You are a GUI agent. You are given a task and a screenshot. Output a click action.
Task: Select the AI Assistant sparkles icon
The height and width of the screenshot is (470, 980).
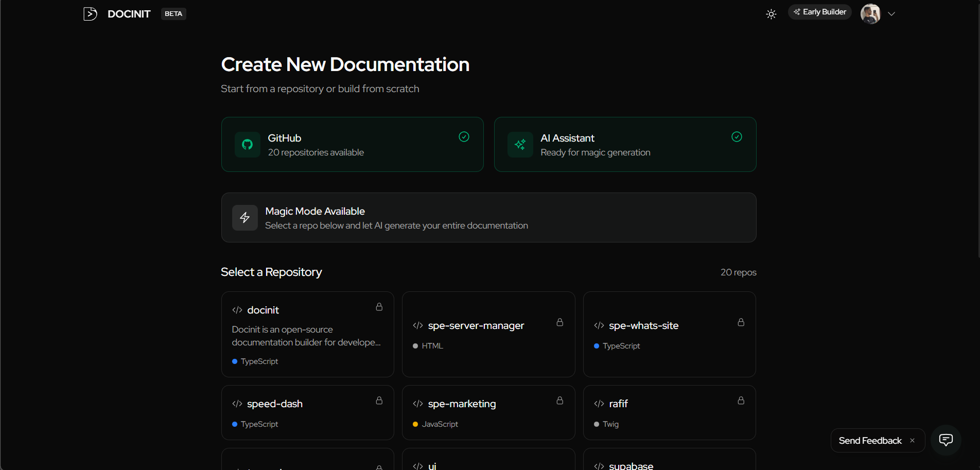tap(520, 145)
